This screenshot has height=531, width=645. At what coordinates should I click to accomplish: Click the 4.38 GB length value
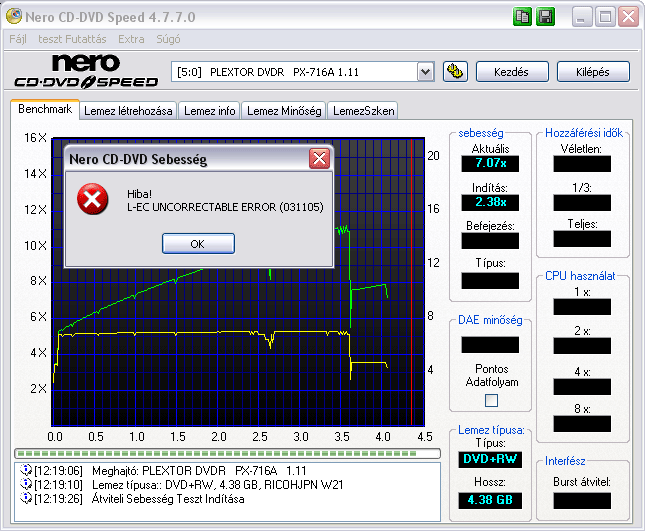point(490,500)
